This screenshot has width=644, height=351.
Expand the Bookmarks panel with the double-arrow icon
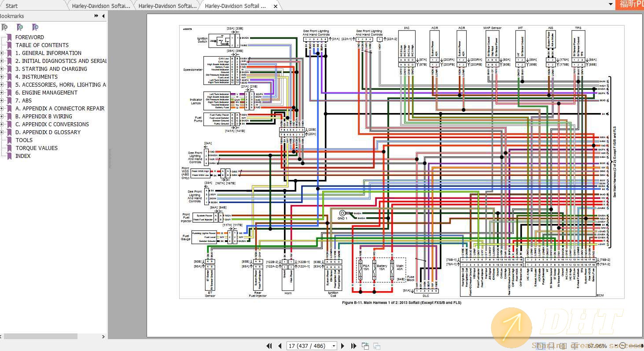point(96,16)
